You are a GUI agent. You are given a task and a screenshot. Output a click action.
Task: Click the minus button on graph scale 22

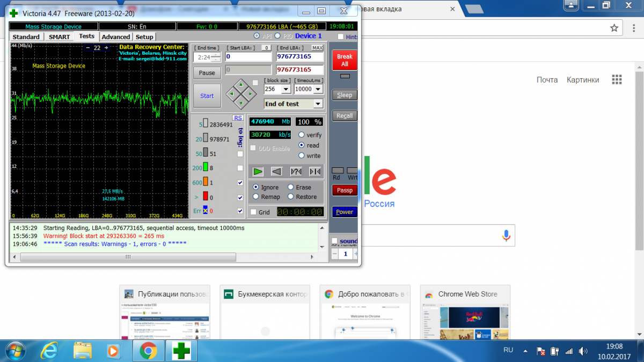[88, 48]
